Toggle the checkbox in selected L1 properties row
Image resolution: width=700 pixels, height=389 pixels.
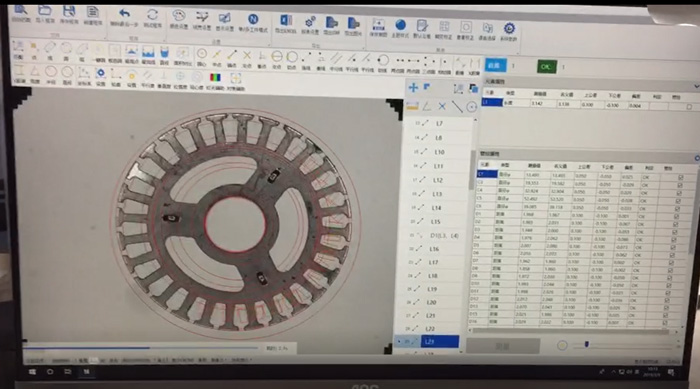(689, 107)
